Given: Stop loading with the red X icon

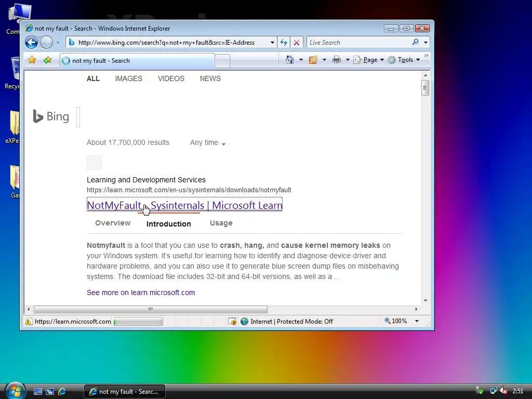Looking at the screenshot, I should point(296,43).
